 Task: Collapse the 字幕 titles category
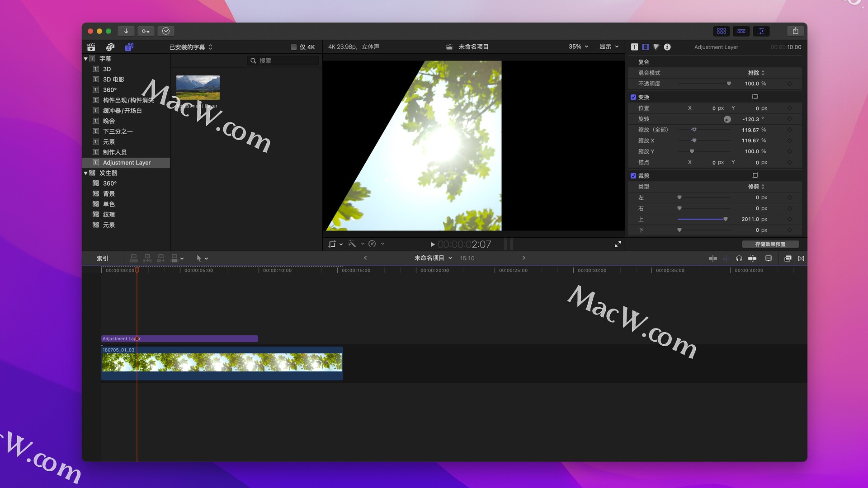tap(85, 59)
